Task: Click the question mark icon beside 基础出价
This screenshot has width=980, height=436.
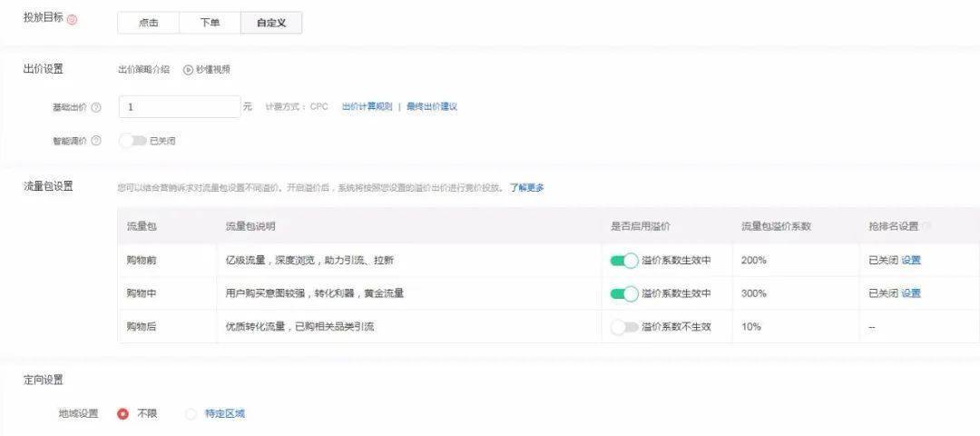Action: [x=96, y=107]
